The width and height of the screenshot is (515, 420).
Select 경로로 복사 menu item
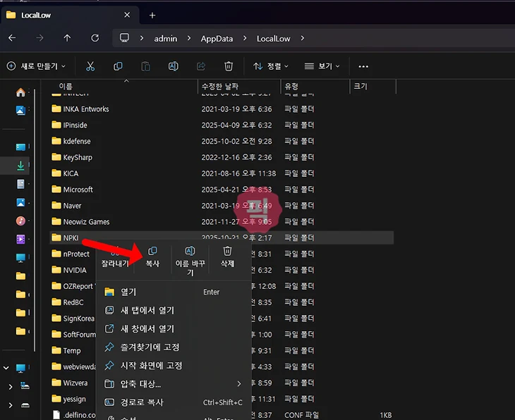pos(142,402)
